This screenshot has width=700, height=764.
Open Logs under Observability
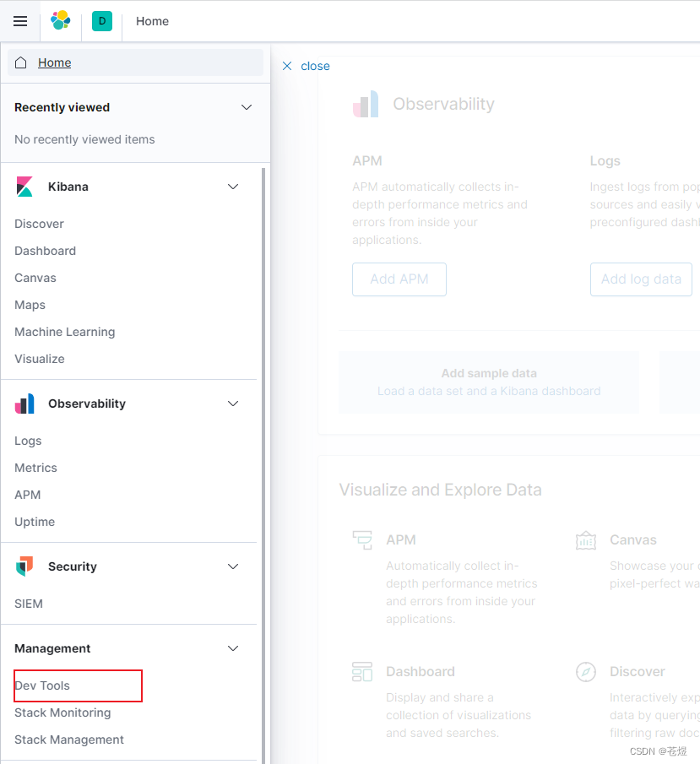click(x=28, y=441)
